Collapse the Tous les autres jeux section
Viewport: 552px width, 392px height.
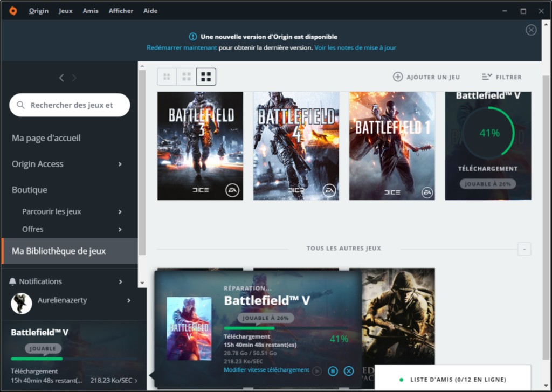pos(524,249)
